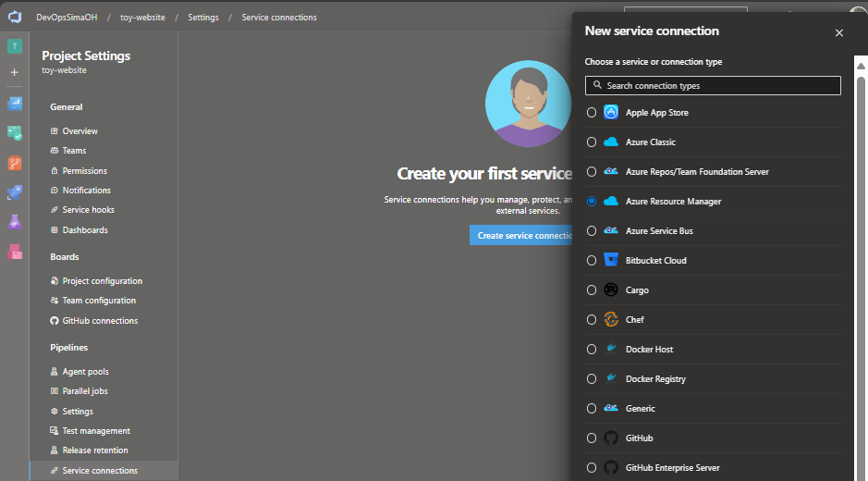Go to toy-website breadcrumb link
This screenshot has height=481, width=868.
pyautogui.click(x=142, y=18)
